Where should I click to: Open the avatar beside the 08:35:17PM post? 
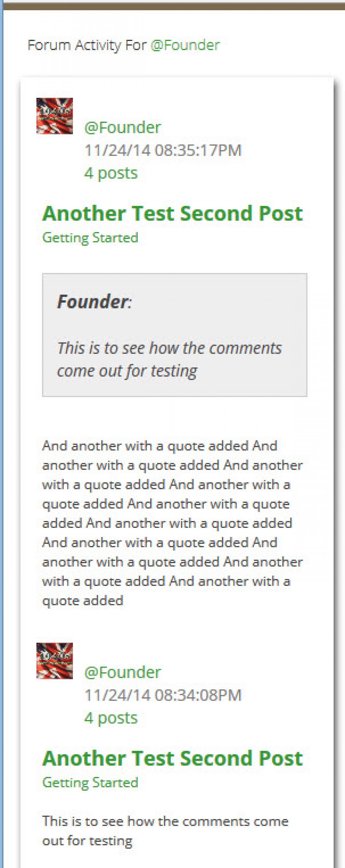click(55, 116)
